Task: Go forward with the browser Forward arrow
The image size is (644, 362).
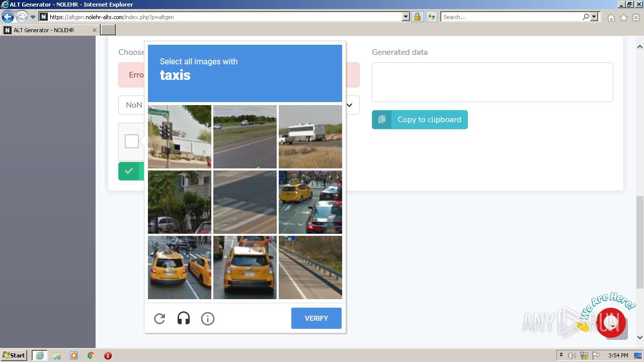Action: pos(22,17)
